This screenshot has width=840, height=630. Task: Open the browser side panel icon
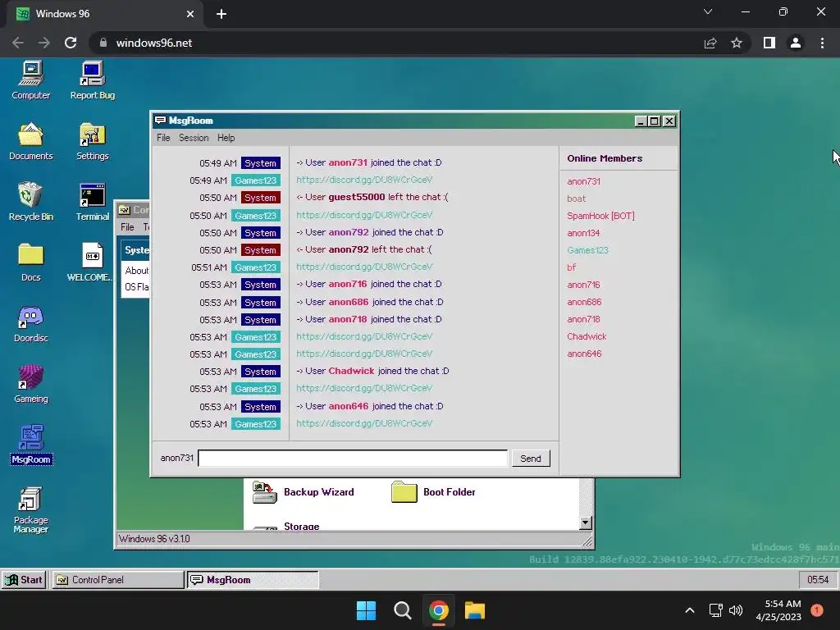[x=769, y=43]
